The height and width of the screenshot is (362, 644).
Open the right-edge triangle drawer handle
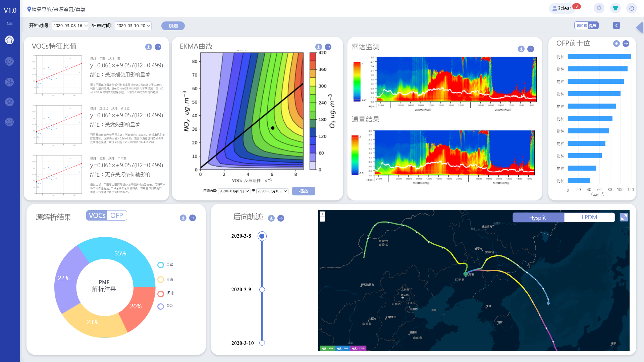point(640,27)
